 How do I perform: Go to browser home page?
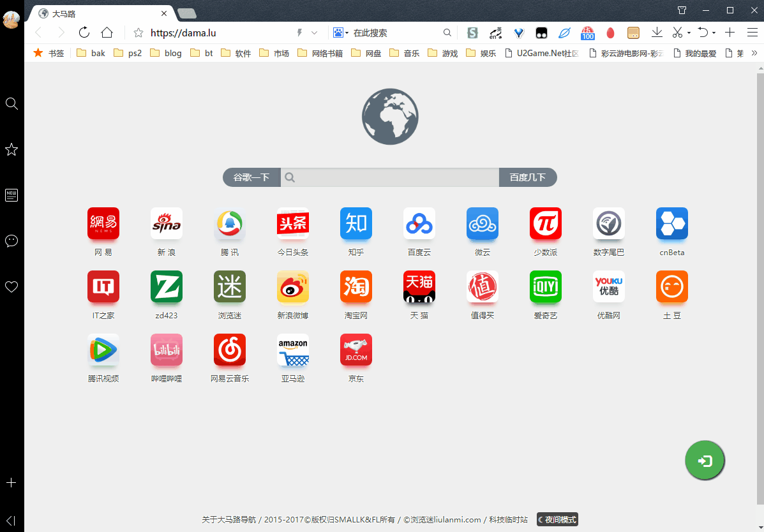pos(107,33)
